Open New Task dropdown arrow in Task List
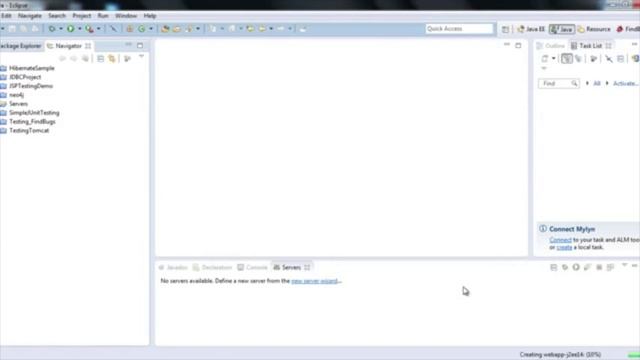 click(553, 58)
